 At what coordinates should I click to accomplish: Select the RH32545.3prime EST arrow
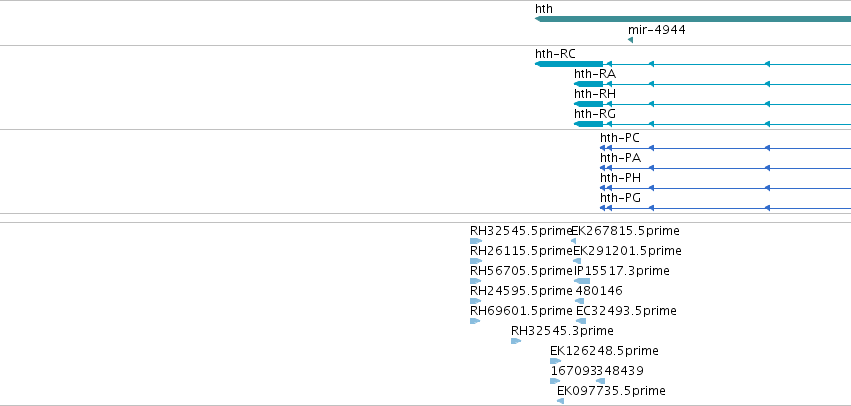coord(516,341)
